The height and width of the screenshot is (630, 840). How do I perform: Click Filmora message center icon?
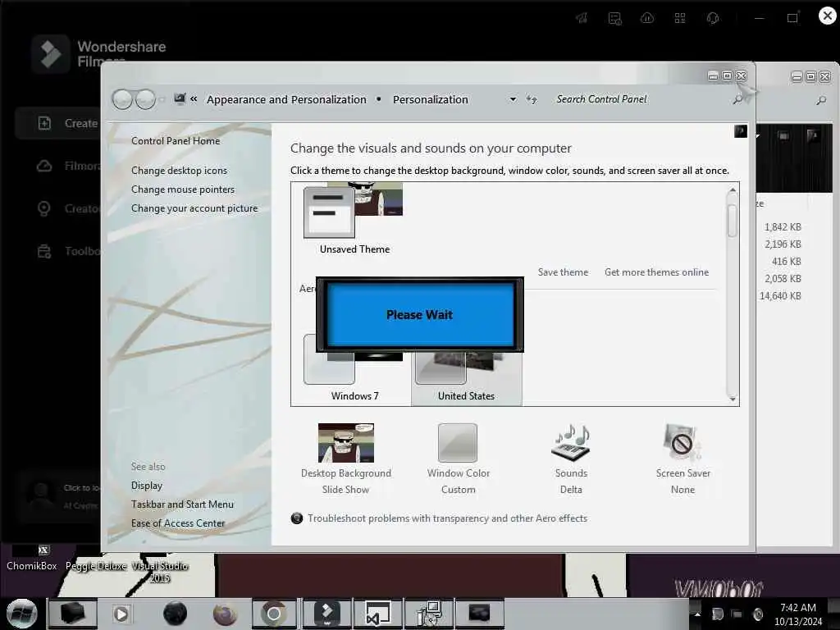pos(615,18)
